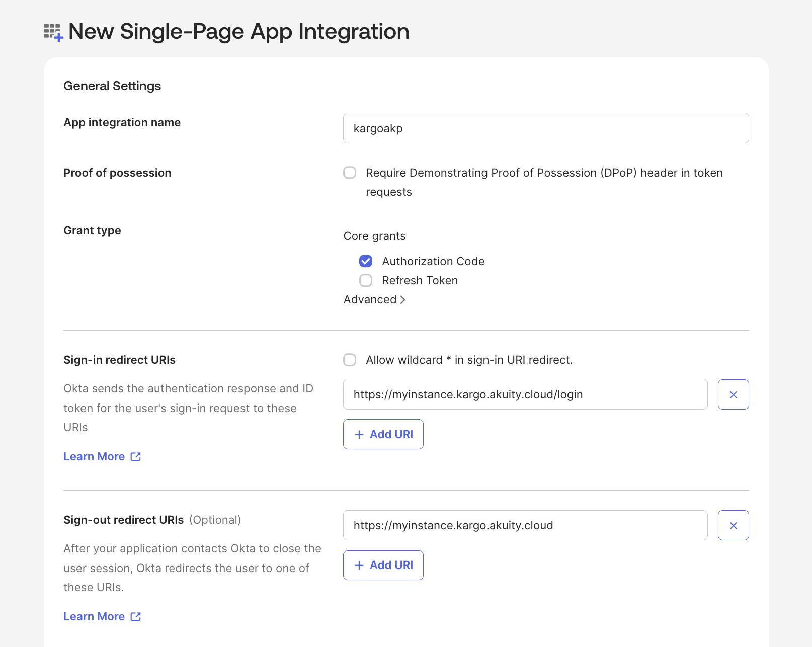
Task: Click the 'Core grants' label
Action: [x=374, y=236]
